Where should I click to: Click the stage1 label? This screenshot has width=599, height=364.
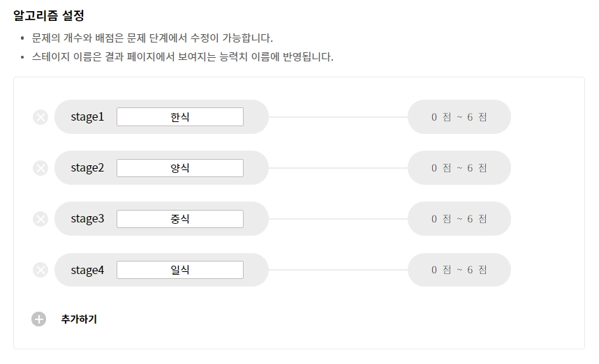[x=87, y=117]
